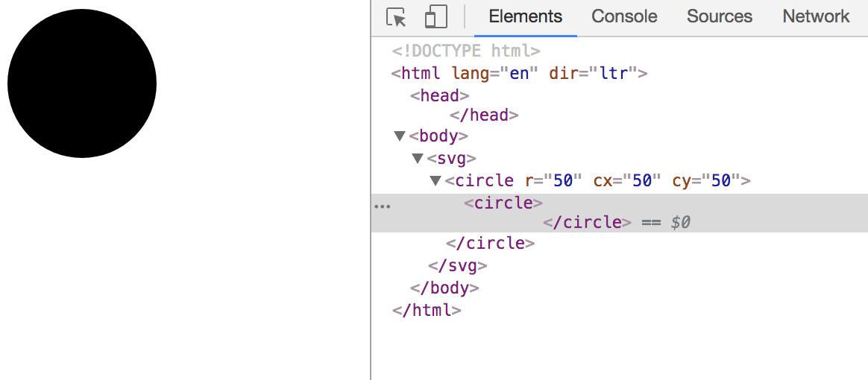868x380 pixels.
Task: Click the three-dots beside selected circle row
Action: click(x=382, y=206)
